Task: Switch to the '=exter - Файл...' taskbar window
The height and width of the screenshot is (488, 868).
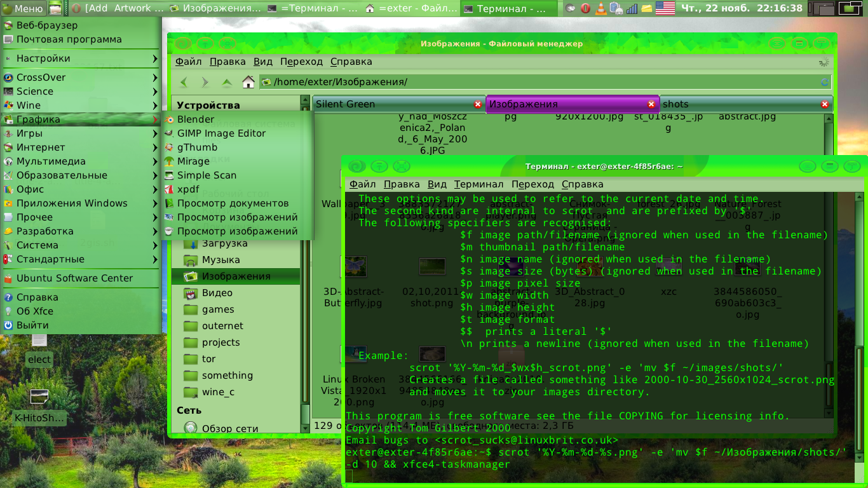Action: click(x=410, y=8)
